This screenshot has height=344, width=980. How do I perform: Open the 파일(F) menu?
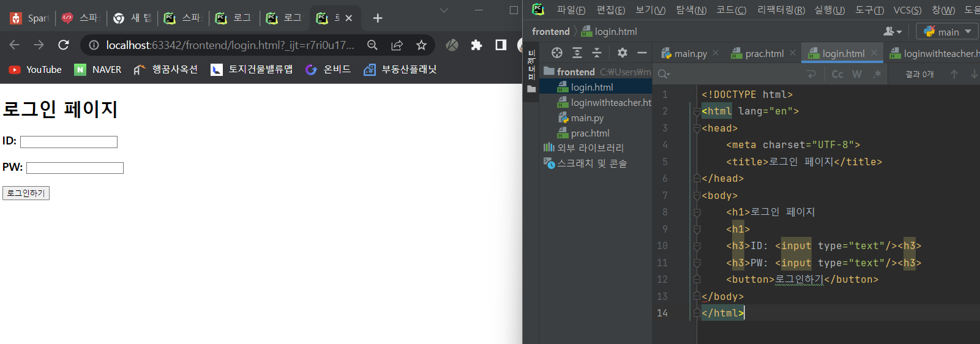571,10
